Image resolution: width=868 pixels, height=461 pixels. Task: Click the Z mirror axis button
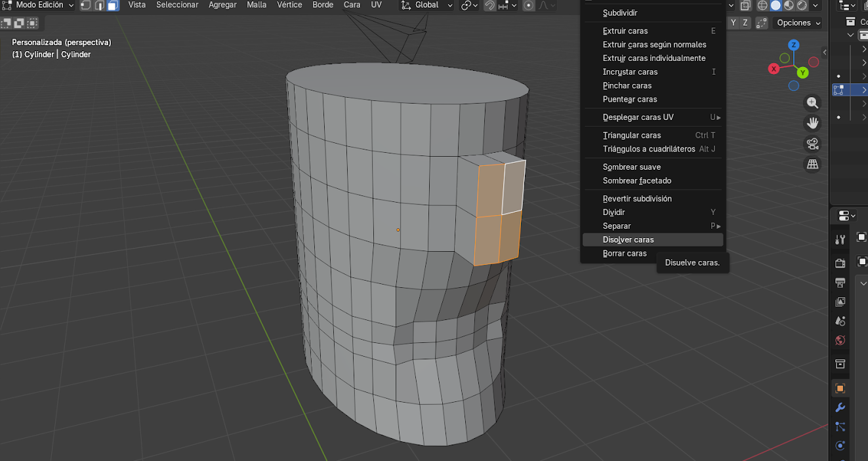745,23
